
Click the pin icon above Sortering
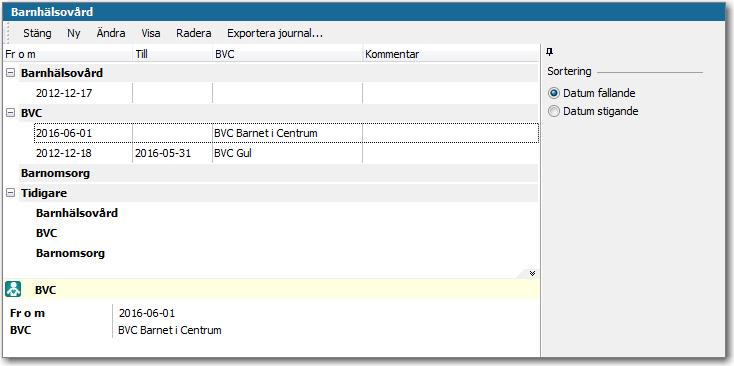550,52
